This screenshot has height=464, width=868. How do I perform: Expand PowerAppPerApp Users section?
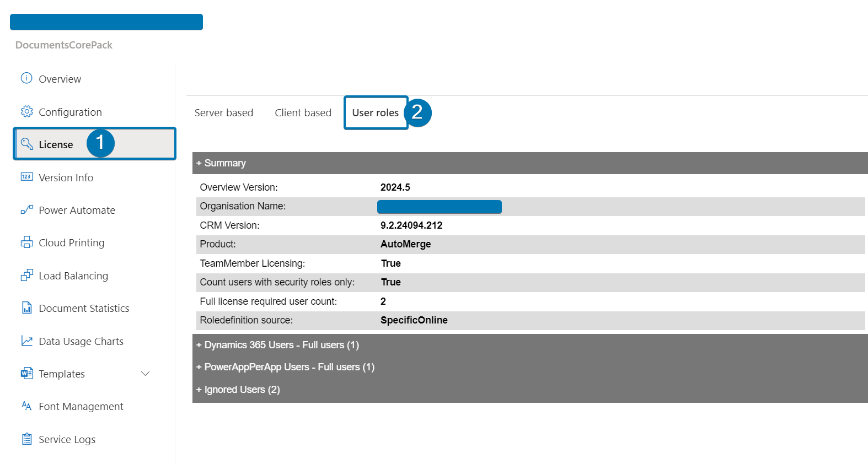click(x=285, y=367)
